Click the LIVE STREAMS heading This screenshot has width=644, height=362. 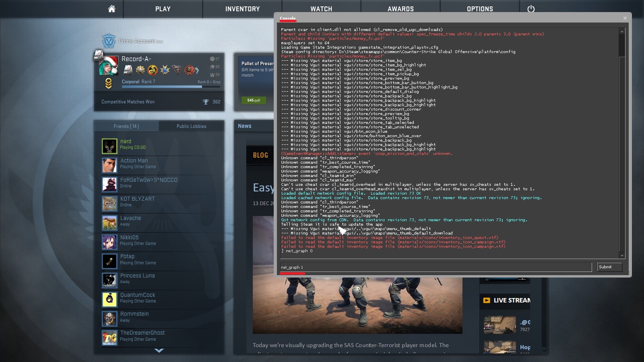coord(512,300)
